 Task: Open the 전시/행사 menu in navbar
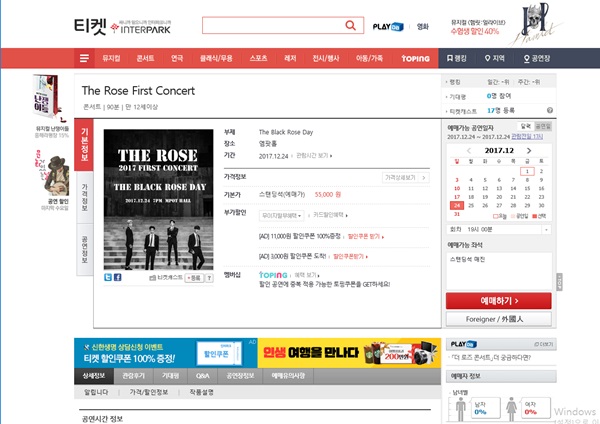[x=326, y=58]
